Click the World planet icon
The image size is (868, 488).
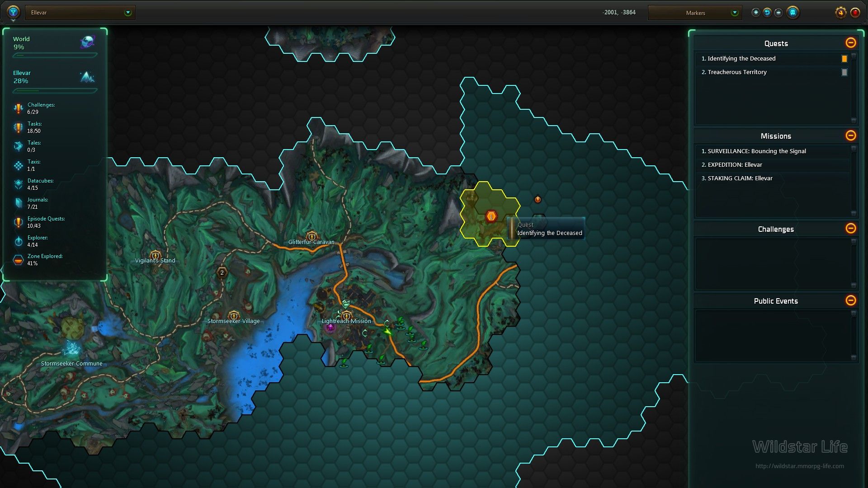[x=88, y=42]
